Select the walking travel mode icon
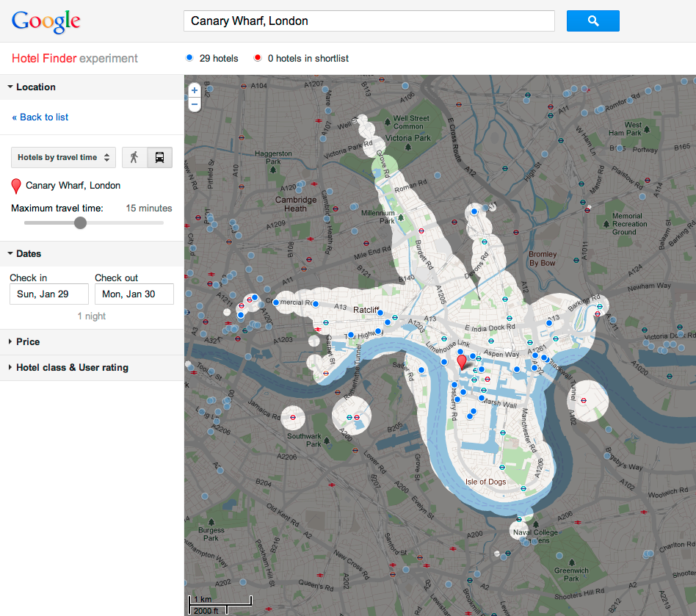 (134, 157)
